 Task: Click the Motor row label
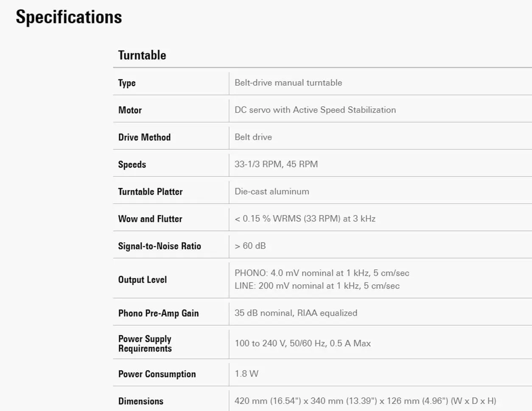pos(130,110)
